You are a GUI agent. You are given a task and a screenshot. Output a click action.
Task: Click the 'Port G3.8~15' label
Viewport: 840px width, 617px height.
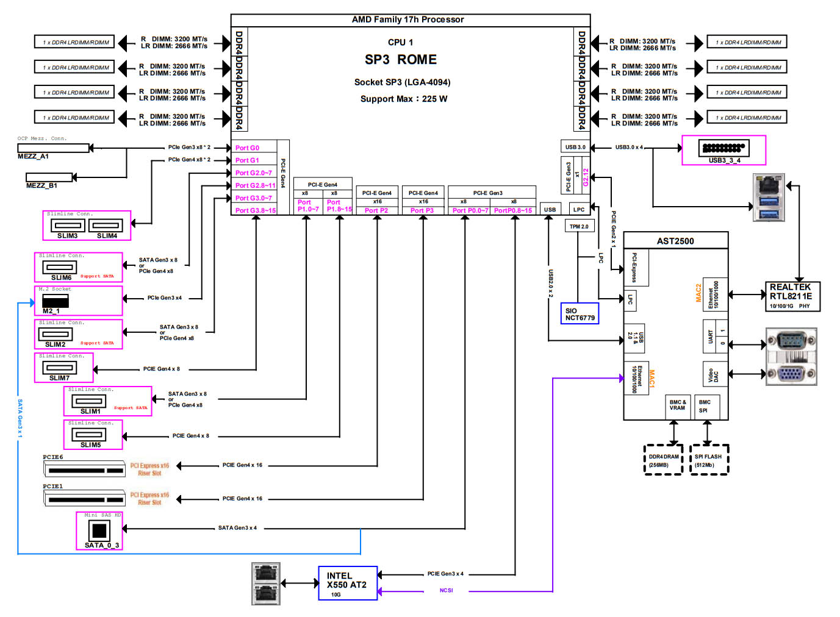(256, 210)
